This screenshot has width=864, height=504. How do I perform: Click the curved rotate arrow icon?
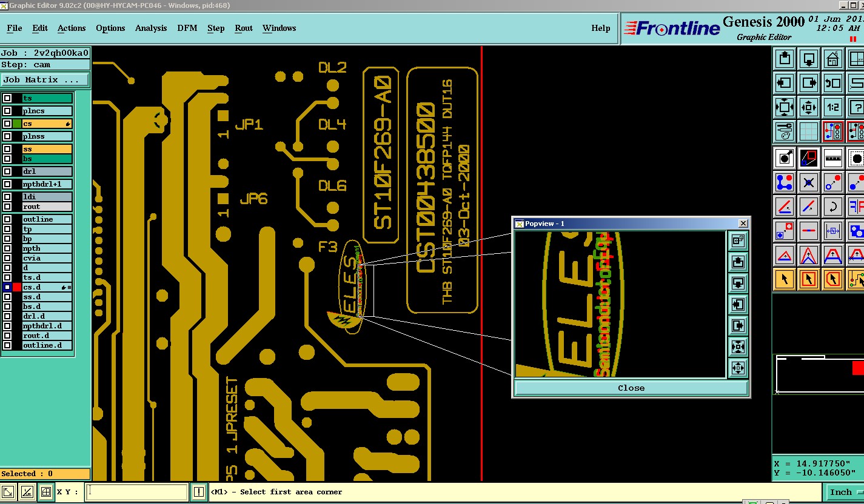coord(833,207)
